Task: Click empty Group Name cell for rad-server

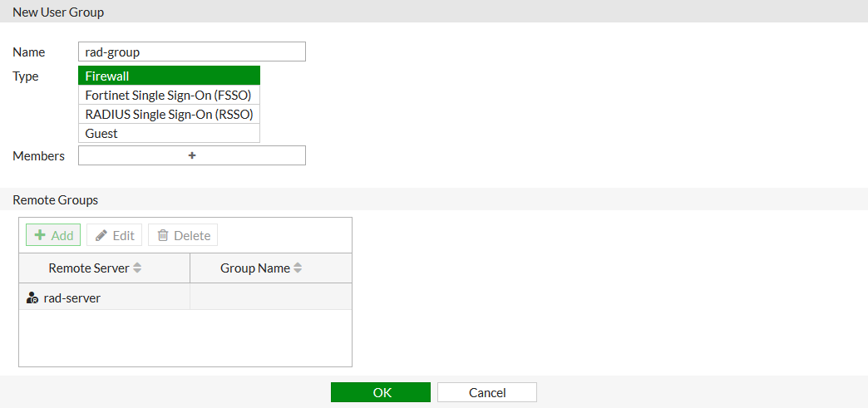Action: coord(270,297)
